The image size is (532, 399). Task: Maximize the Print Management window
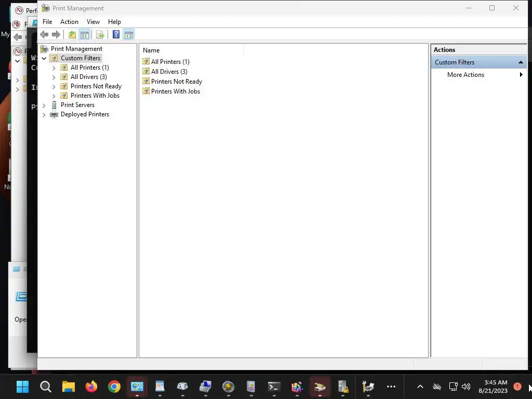[x=492, y=8]
